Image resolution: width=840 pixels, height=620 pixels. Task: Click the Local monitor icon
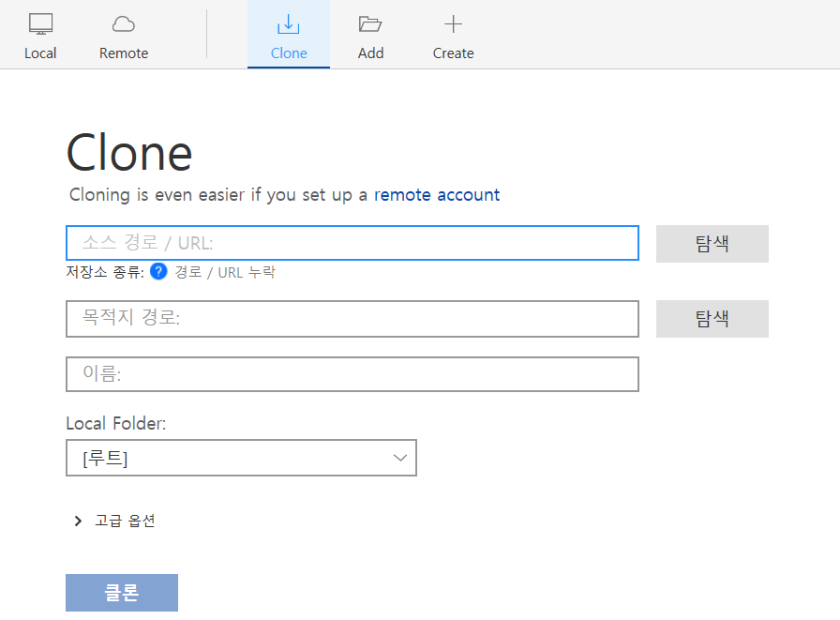coord(40,24)
